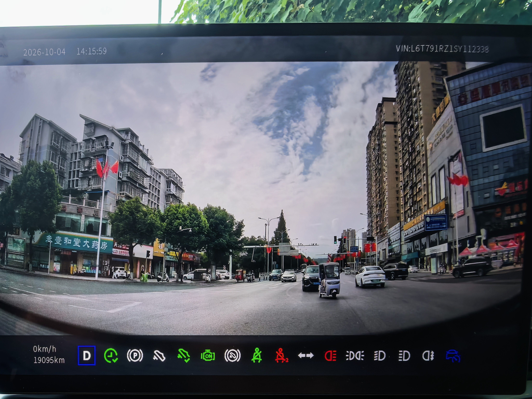
Task: Tap the parking brake (P) indicator
Action: tap(135, 355)
